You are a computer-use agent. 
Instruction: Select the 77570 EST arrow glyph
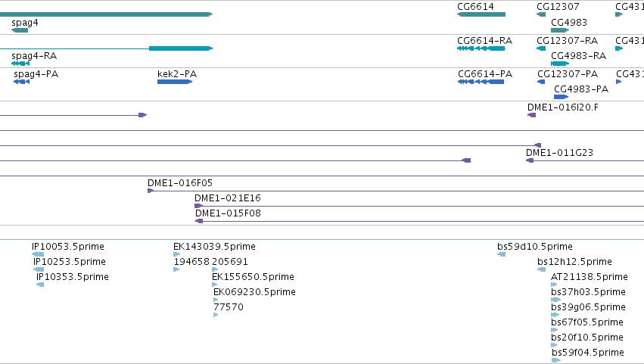[x=216, y=315]
